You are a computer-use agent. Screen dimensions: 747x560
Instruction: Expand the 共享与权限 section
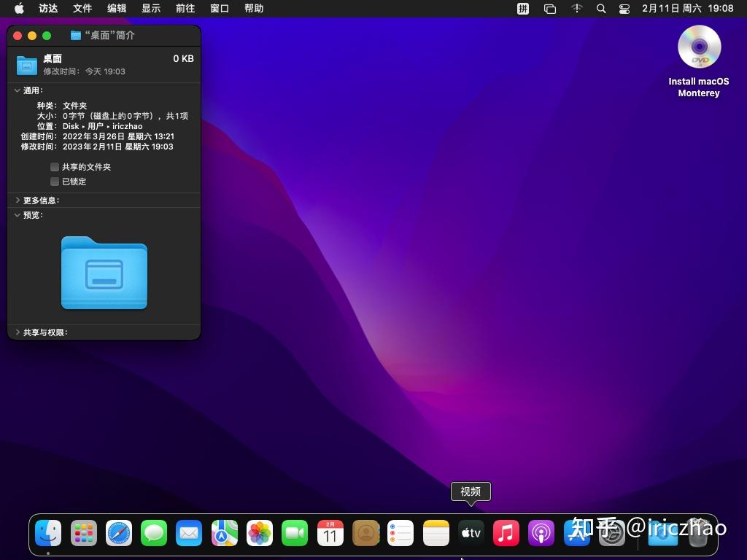[x=18, y=332]
